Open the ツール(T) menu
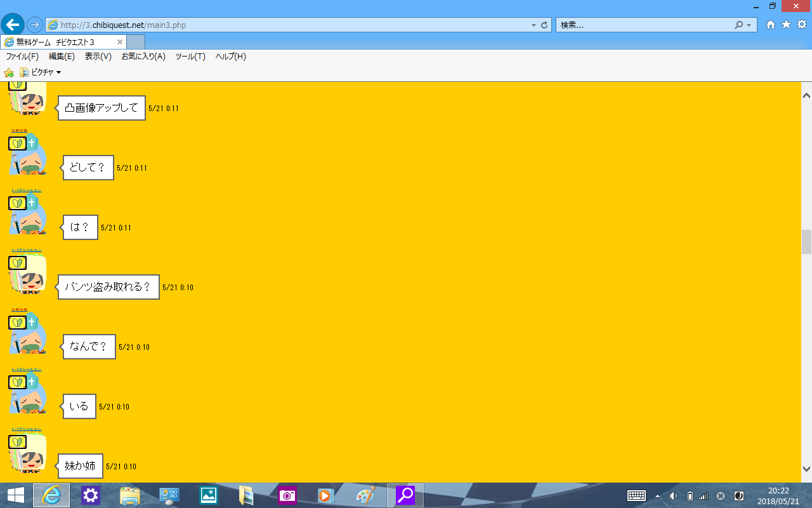The image size is (812, 508). 190,57
